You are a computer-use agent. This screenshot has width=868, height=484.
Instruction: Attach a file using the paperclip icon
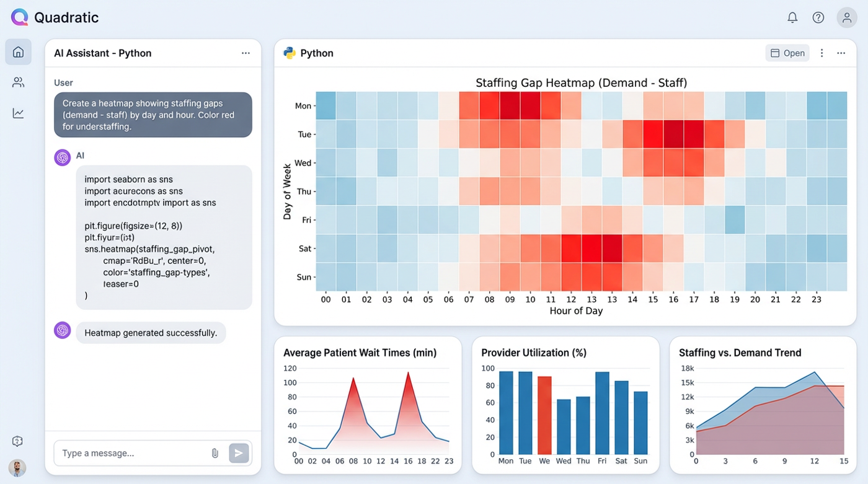[215, 453]
